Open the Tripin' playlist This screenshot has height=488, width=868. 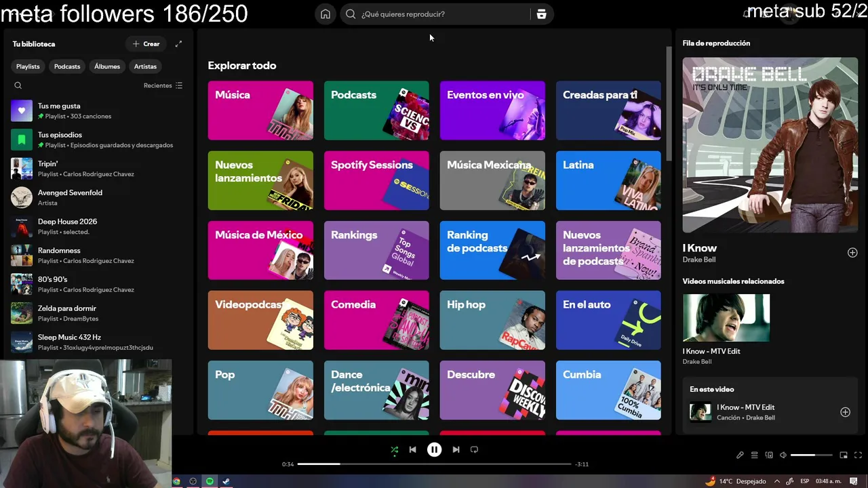click(x=97, y=169)
